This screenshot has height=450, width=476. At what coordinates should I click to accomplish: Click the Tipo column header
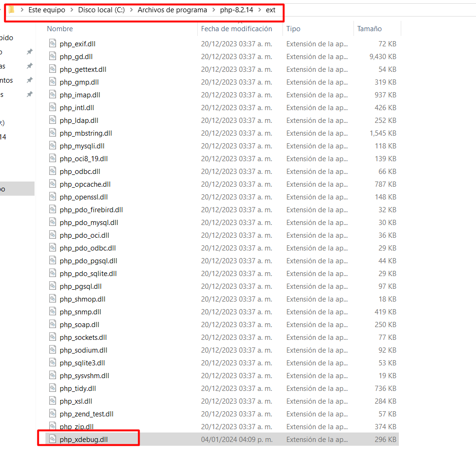point(293,29)
